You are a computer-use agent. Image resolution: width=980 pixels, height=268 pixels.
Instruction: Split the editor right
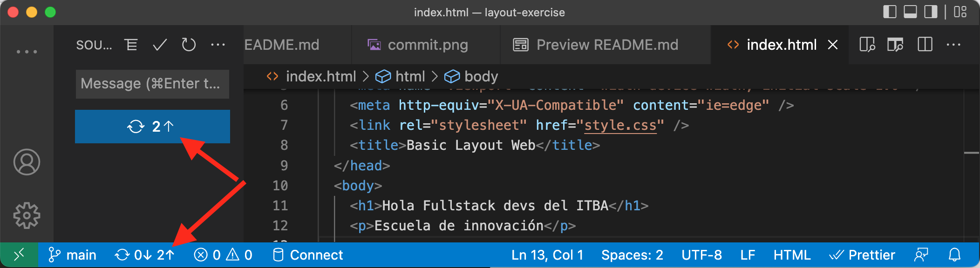pos(925,45)
